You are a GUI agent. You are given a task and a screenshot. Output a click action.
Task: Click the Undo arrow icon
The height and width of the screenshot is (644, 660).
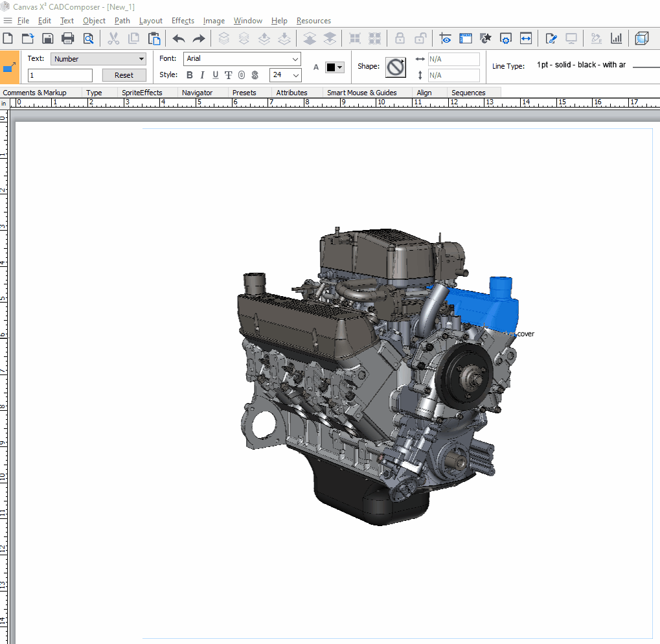coord(179,38)
